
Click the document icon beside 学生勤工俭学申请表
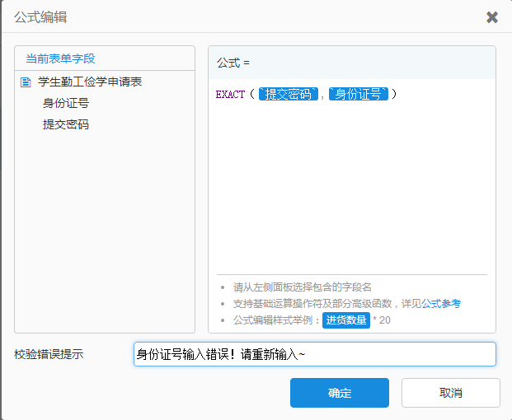(x=26, y=82)
